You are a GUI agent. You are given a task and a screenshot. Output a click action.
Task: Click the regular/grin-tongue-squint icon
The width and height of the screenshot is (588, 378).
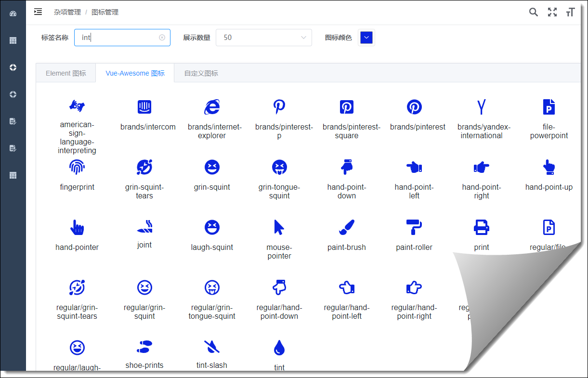click(x=212, y=287)
